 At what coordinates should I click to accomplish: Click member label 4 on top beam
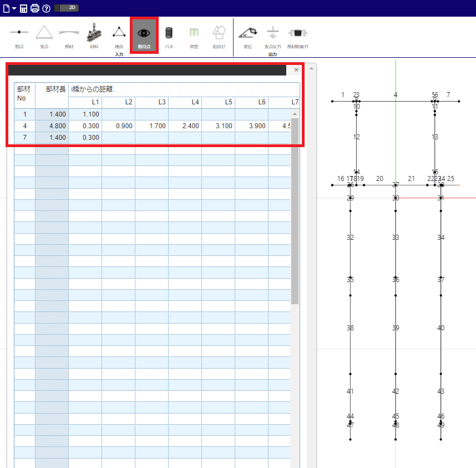click(x=396, y=95)
